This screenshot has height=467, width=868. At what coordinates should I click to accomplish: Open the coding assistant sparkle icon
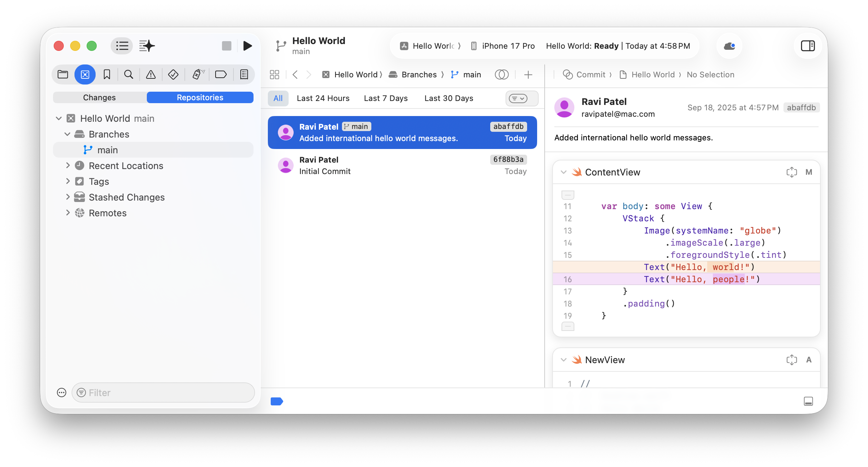[x=147, y=46]
